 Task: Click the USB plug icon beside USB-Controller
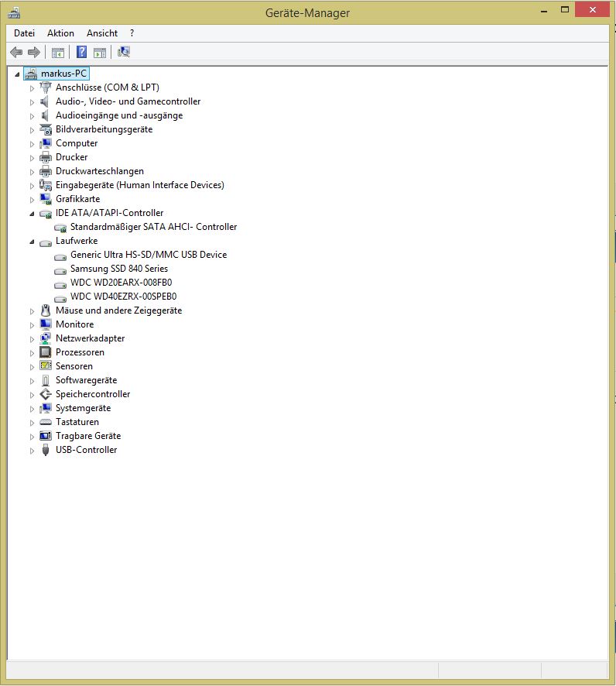[46, 450]
